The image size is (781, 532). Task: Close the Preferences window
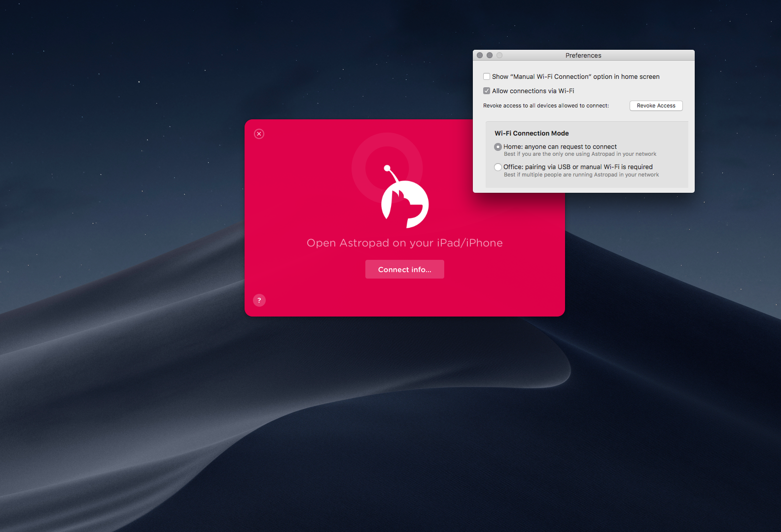tap(480, 55)
